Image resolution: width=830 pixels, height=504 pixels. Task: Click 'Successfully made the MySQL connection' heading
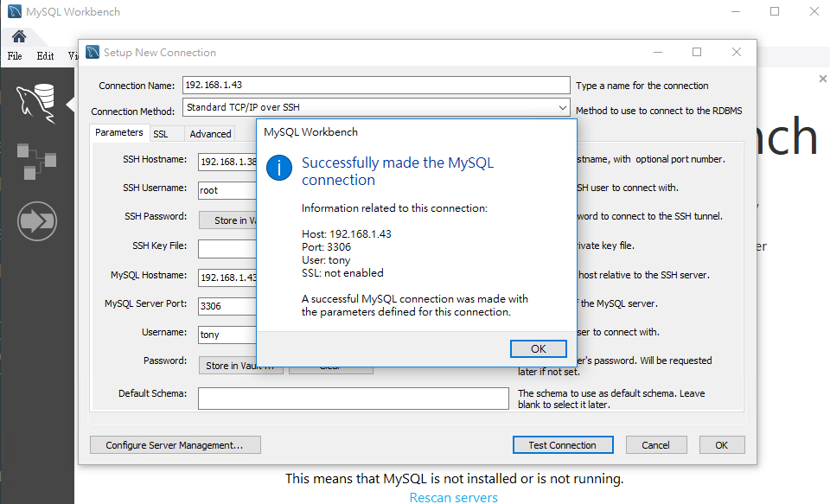tap(398, 171)
